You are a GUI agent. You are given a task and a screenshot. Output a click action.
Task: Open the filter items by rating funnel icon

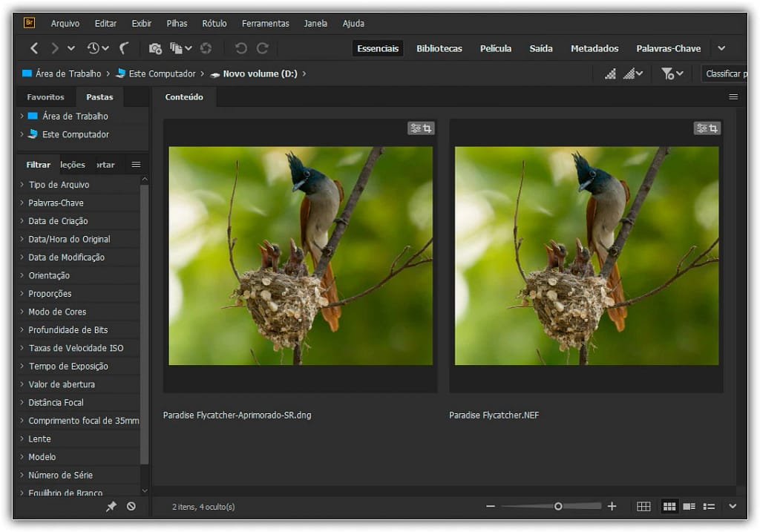tap(672, 73)
